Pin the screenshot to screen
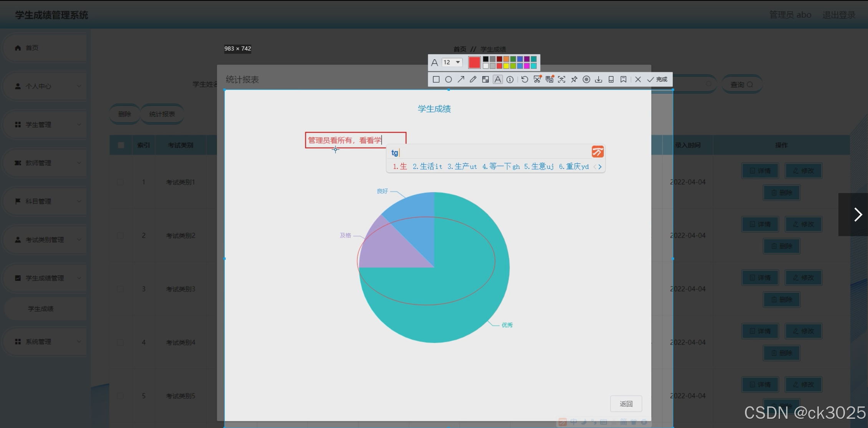Screen dimensions: 868x428 574,80
